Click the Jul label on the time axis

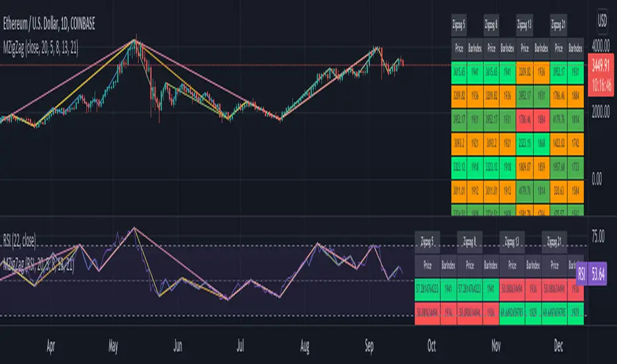pos(240,346)
